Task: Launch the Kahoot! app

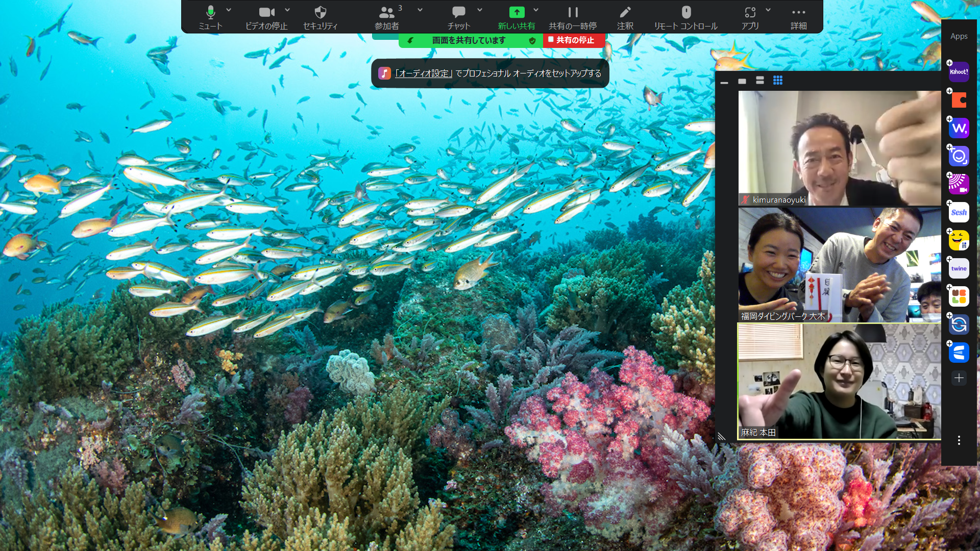Action: tap(959, 72)
